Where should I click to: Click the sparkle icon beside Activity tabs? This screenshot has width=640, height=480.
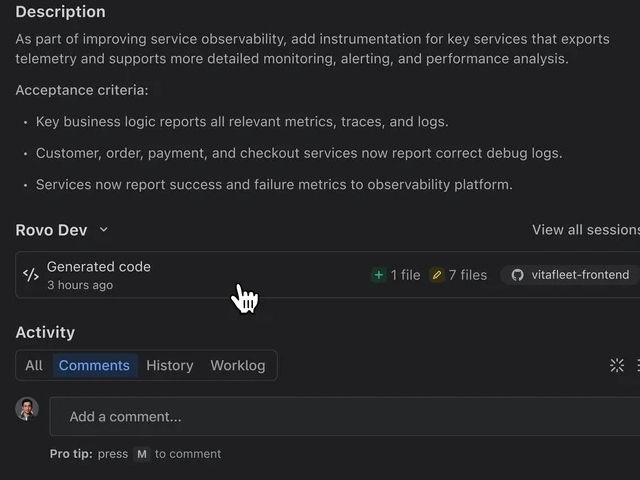(617, 365)
